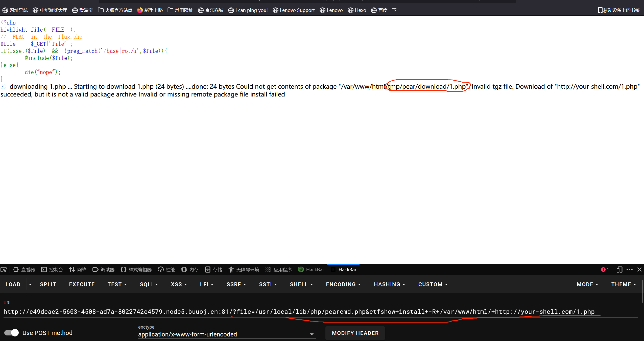The image size is (644, 341).
Task: Open the Console (控制台) panel
Action: (x=52, y=270)
